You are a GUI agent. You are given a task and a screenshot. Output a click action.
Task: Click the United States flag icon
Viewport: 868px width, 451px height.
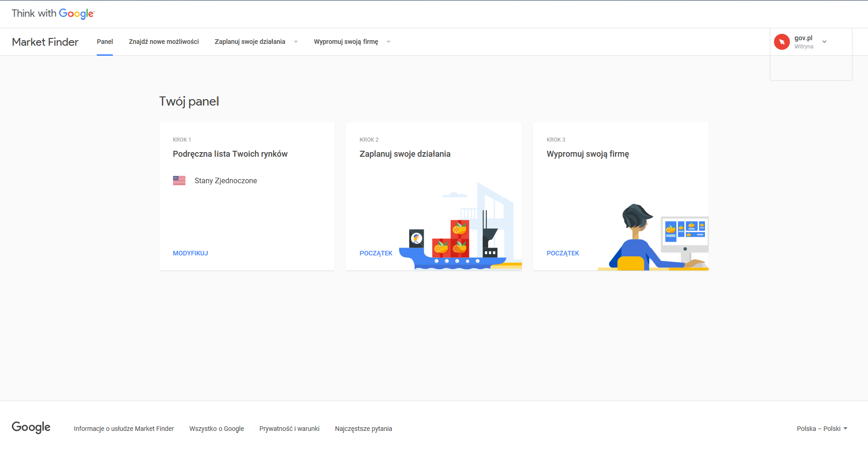pyautogui.click(x=179, y=181)
